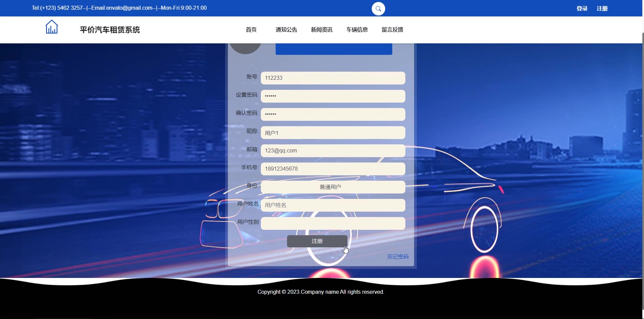
Task: Focus the 设置密码 password field
Action: pyautogui.click(x=333, y=96)
